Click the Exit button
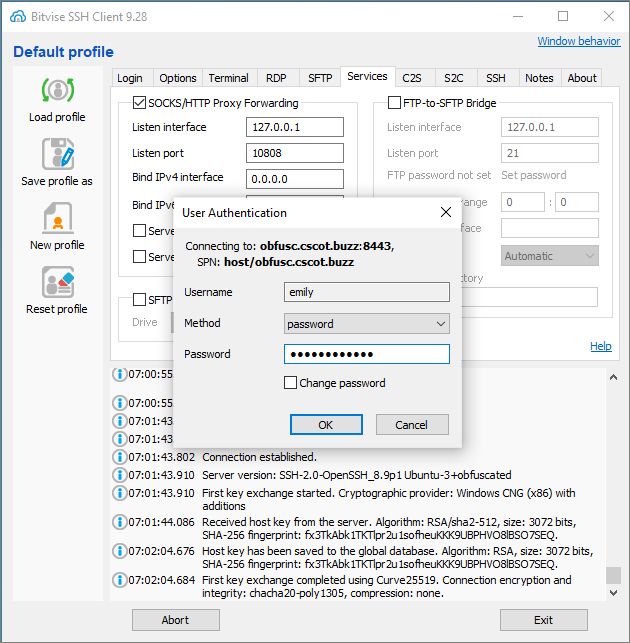Screen dimensions: 630x643 543,620
